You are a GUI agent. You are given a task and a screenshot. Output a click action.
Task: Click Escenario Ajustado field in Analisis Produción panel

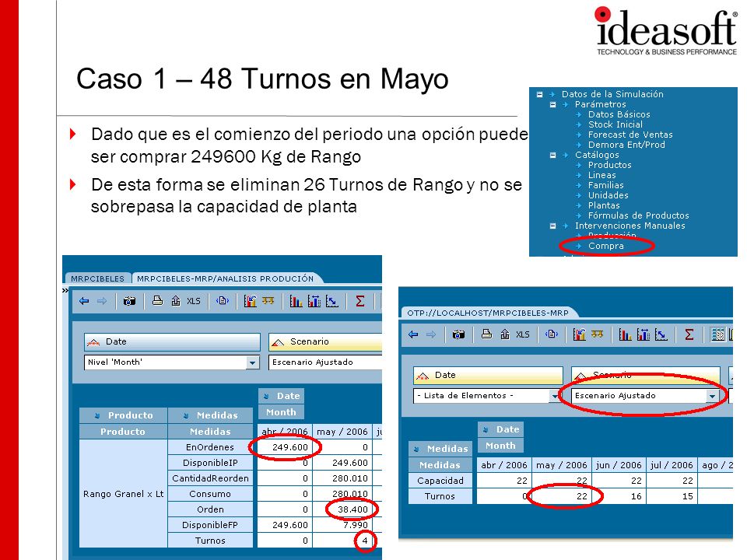click(326, 362)
